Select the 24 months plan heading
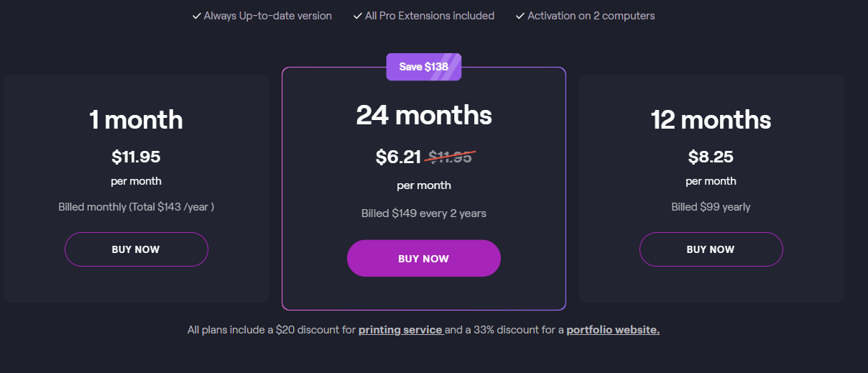 [424, 115]
